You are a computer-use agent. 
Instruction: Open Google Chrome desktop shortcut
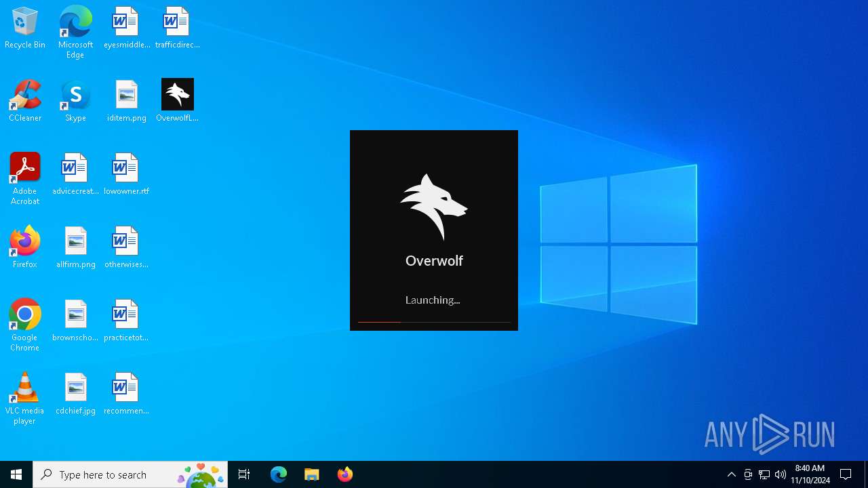tap(25, 325)
